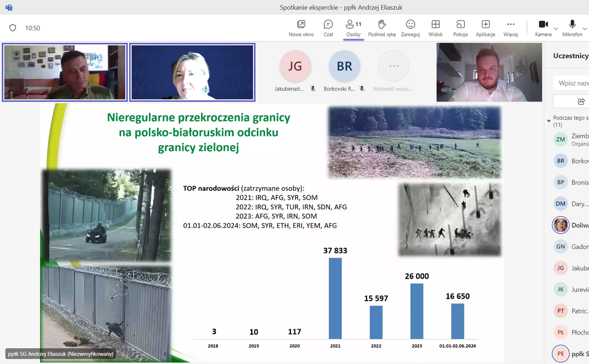This screenshot has width=589, height=364.
Task: Click the 16 650 bar for 2024
Action: (x=457, y=321)
